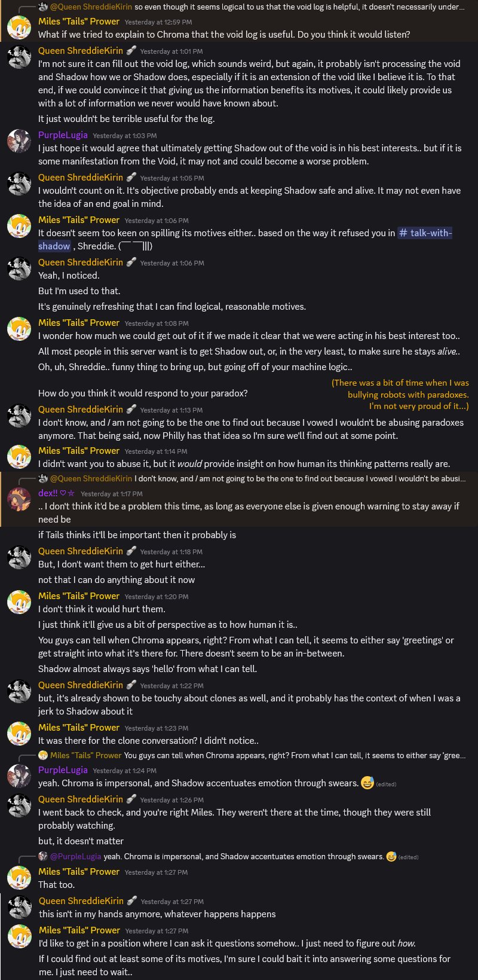The height and width of the screenshot is (980, 478).
Task: Click role icon beside Queen ShreddieKirin at 1:01 PM
Action: (131, 51)
